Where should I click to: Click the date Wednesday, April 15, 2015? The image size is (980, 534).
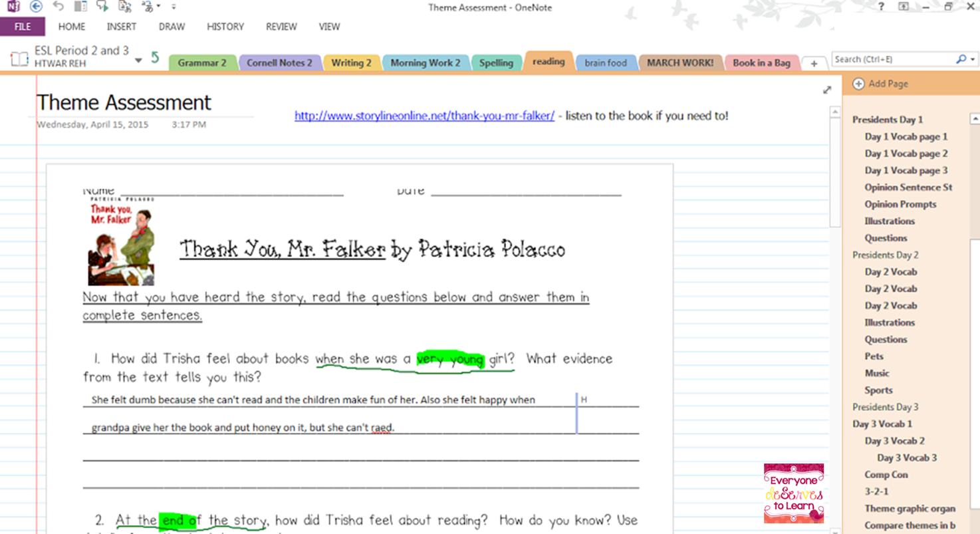point(92,124)
